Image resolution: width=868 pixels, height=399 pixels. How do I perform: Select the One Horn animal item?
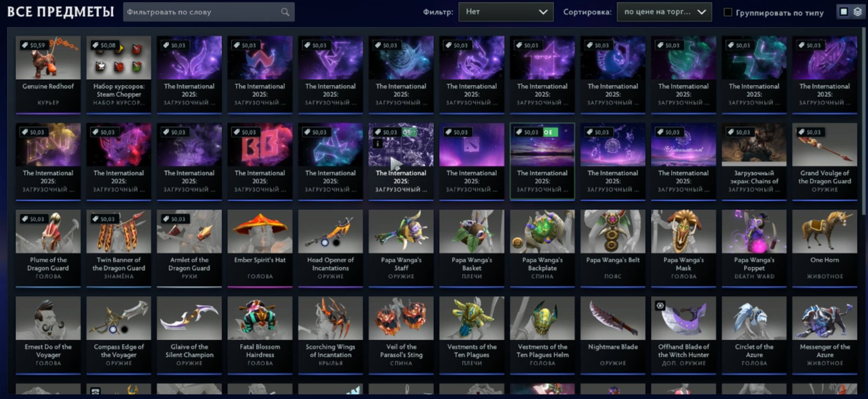coord(824,248)
